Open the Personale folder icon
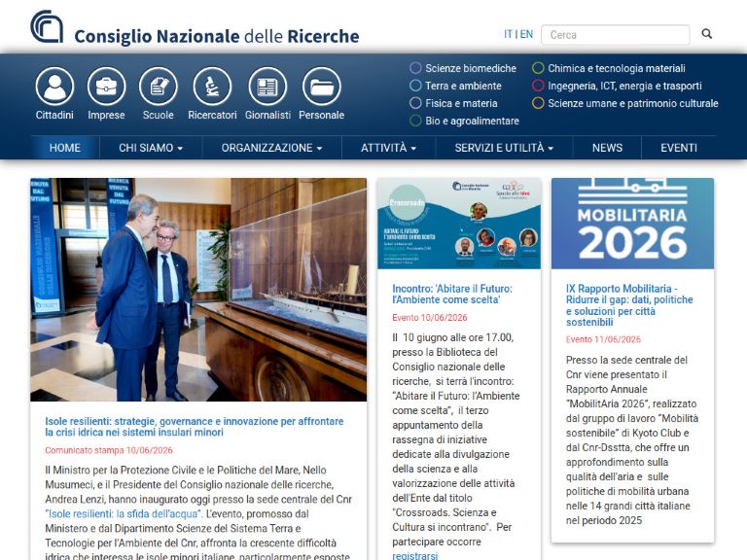This screenshot has height=560, width=747. [322, 87]
